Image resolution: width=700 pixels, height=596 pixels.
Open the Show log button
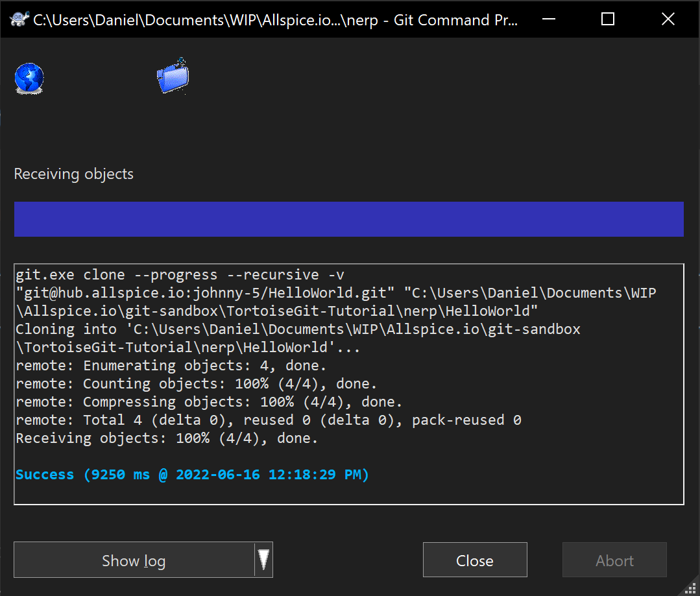(x=134, y=560)
